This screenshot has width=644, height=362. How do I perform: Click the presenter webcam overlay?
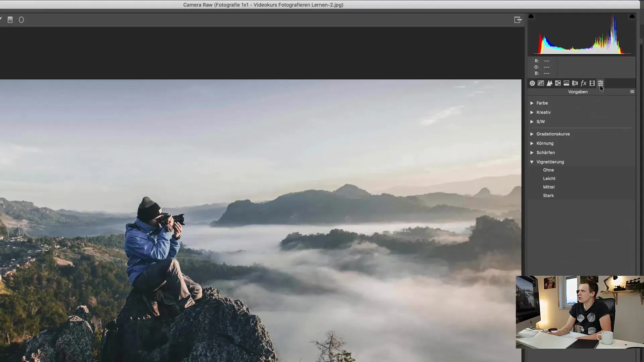pyautogui.click(x=580, y=312)
